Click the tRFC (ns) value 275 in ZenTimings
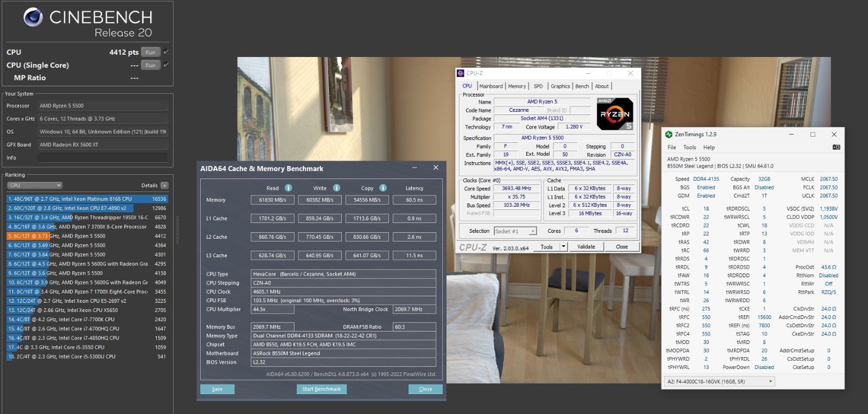 point(706,309)
